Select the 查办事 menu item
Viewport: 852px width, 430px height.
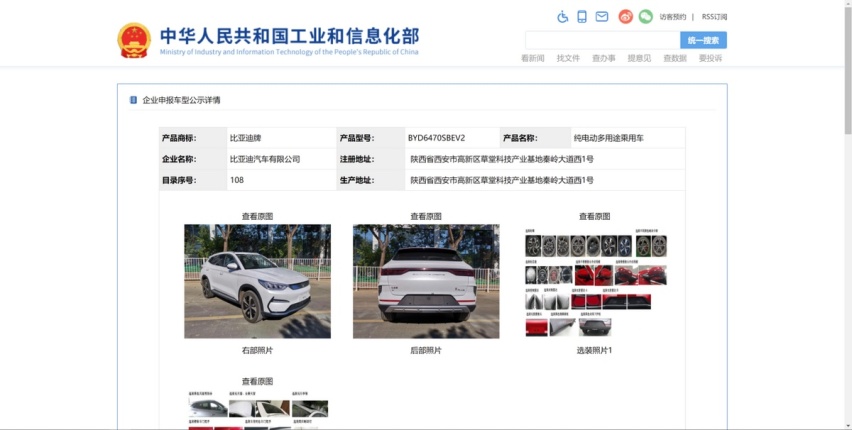click(x=604, y=58)
